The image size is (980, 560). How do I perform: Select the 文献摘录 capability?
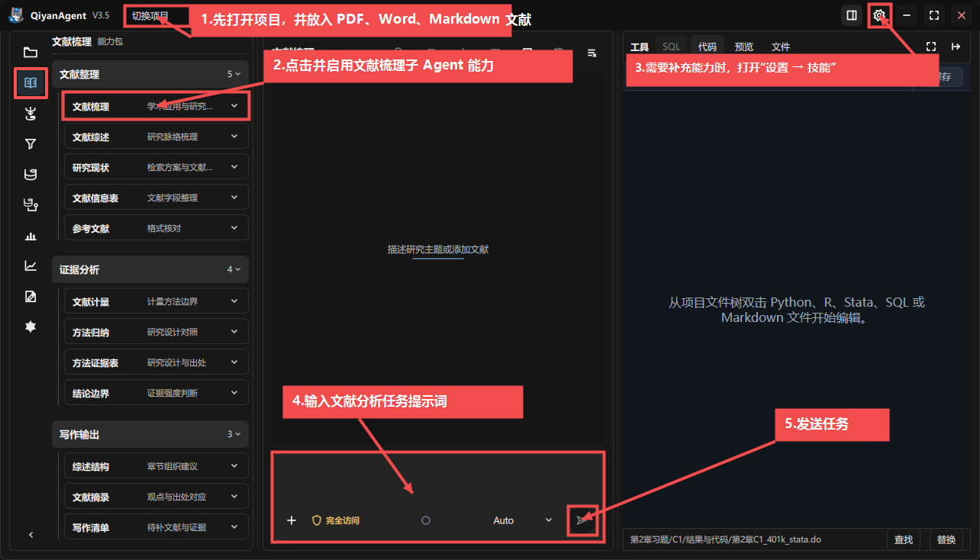coord(156,497)
